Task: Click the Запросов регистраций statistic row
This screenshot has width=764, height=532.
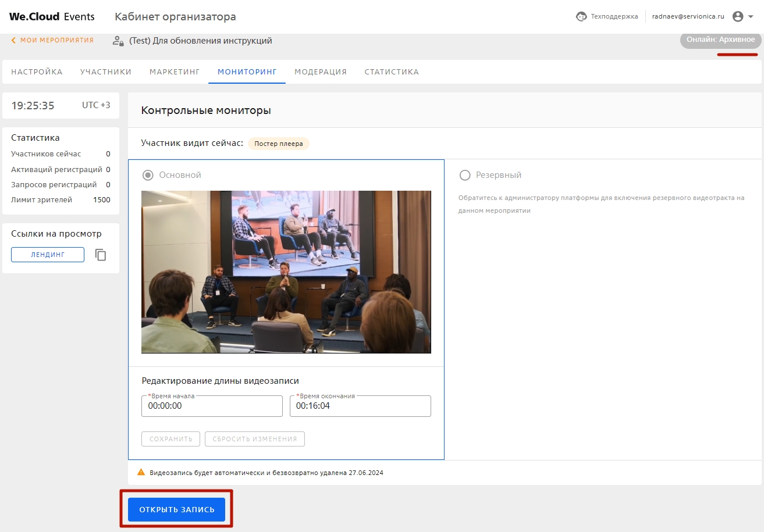Action: tap(61, 184)
